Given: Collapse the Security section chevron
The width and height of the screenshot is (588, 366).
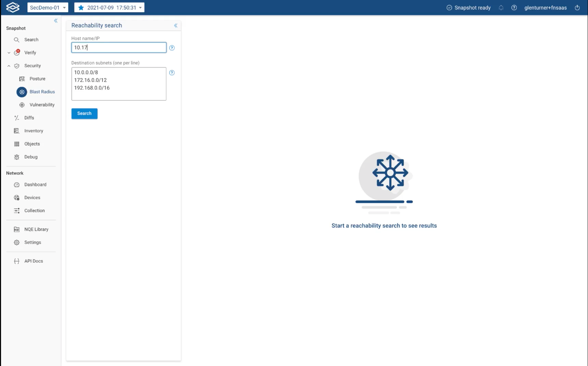Looking at the screenshot, I should coord(9,66).
